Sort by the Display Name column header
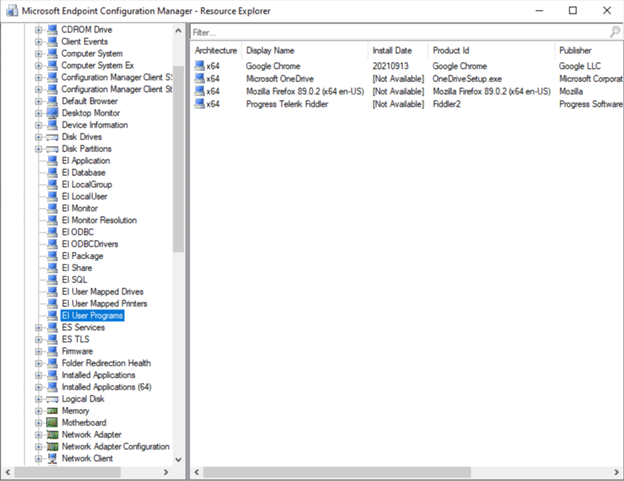The height and width of the screenshot is (481, 624). click(x=304, y=51)
